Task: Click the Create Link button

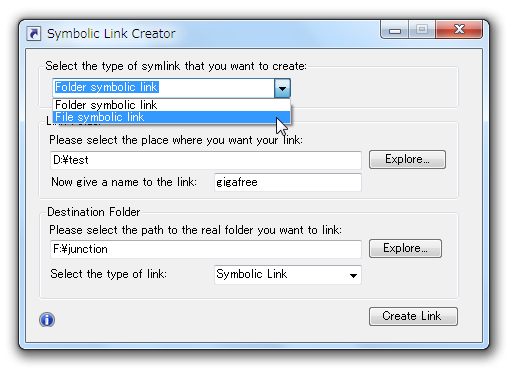Action: [x=413, y=316]
